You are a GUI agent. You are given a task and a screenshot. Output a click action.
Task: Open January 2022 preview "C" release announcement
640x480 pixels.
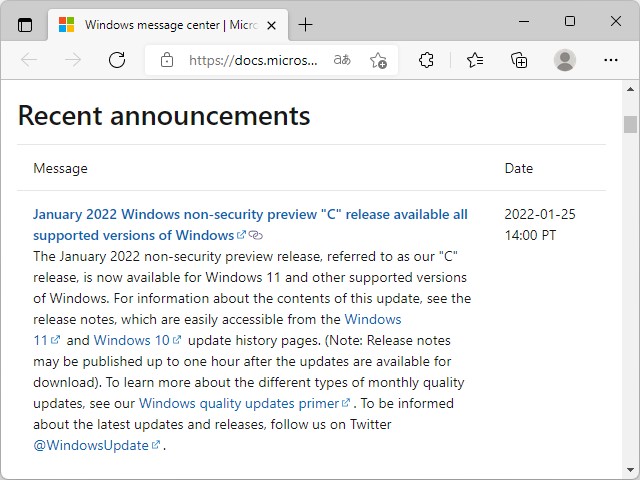(x=250, y=225)
